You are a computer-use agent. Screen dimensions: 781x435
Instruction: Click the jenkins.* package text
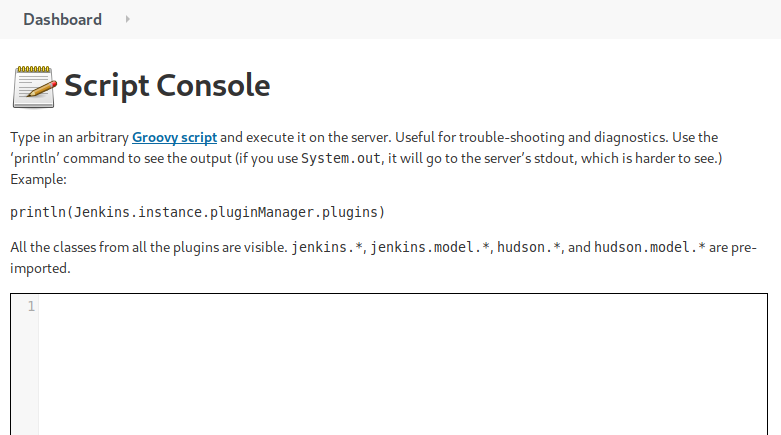[326, 246]
